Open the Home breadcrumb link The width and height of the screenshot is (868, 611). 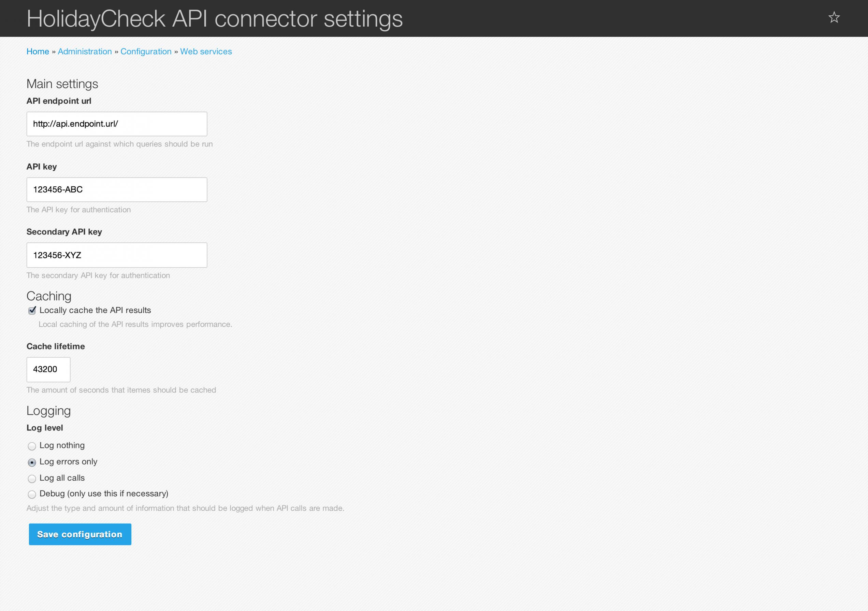click(x=38, y=52)
